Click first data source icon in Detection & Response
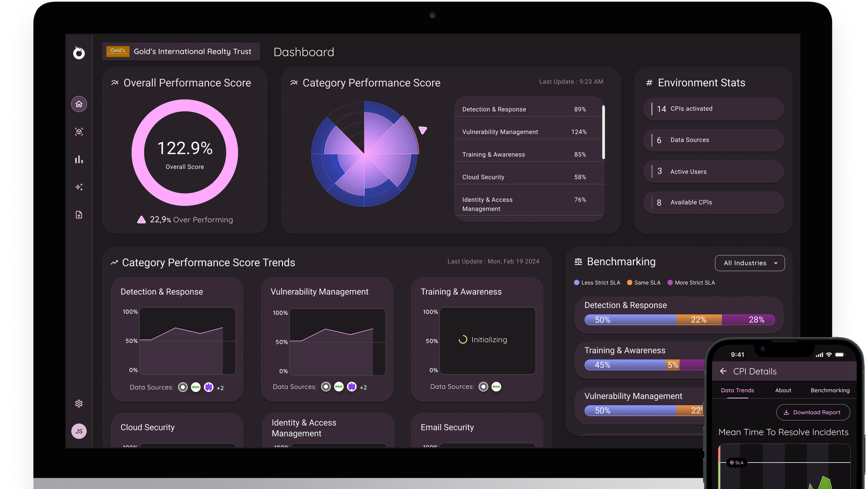868x489 pixels. tap(183, 387)
